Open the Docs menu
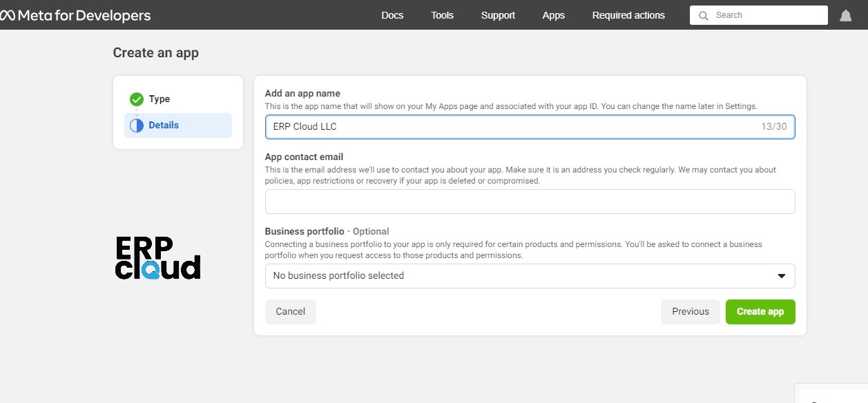 tap(392, 15)
